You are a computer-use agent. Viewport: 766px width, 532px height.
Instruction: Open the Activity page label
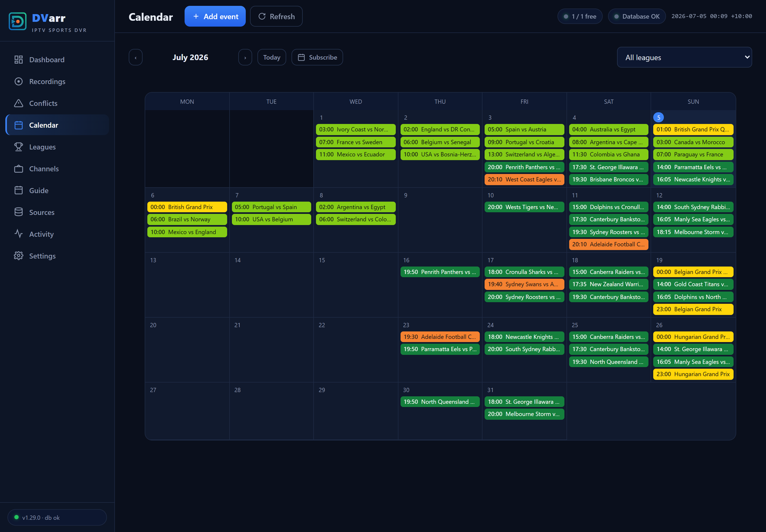click(41, 234)
